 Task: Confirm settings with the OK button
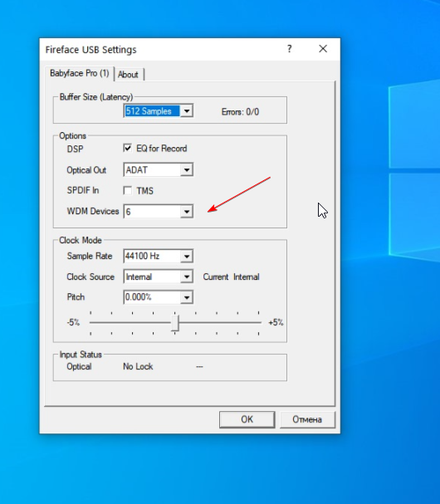click(247, 419)
